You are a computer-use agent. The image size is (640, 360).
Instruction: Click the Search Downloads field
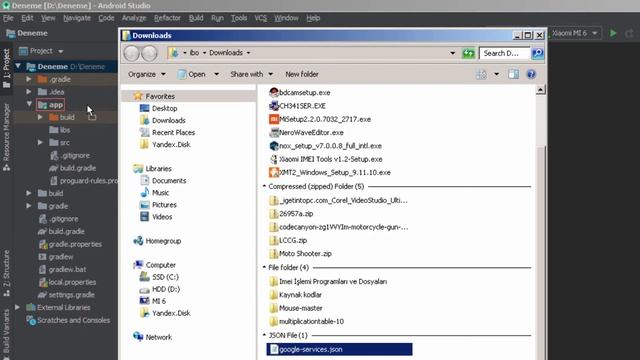click(x=504, y=53)
